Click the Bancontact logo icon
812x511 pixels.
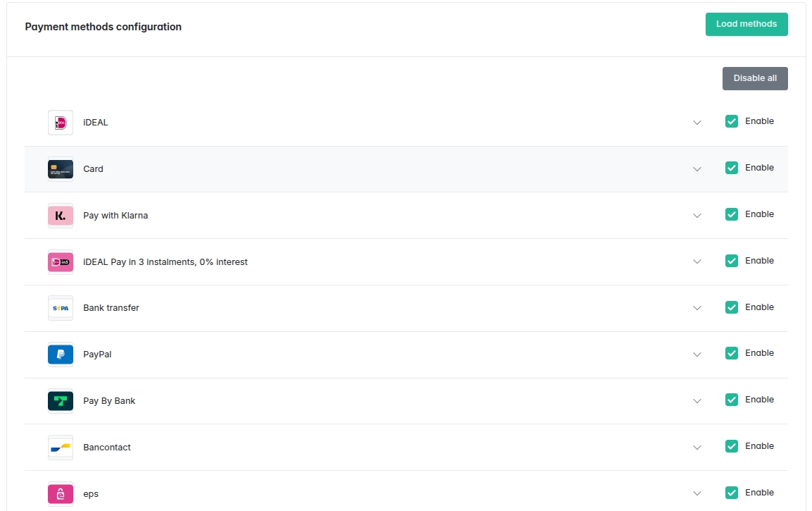(61, 448)
